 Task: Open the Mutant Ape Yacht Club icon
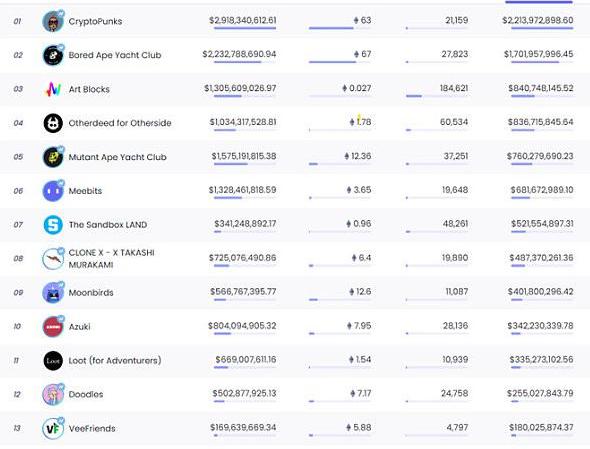tap(53, 157)
